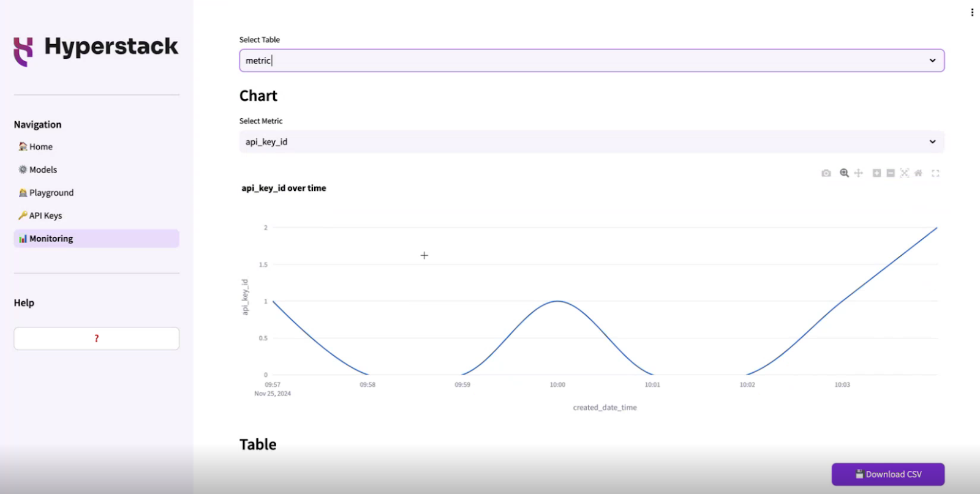This screenshot has height=494, width=980.
Task: Go to the Models page
Action: pos(43,170)
